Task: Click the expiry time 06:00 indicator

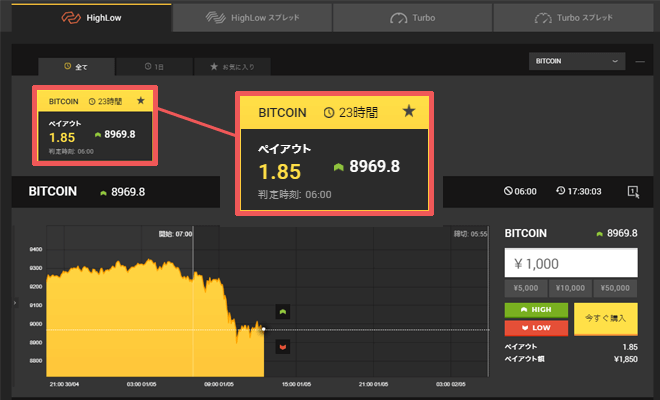Action: coord(520,191)
